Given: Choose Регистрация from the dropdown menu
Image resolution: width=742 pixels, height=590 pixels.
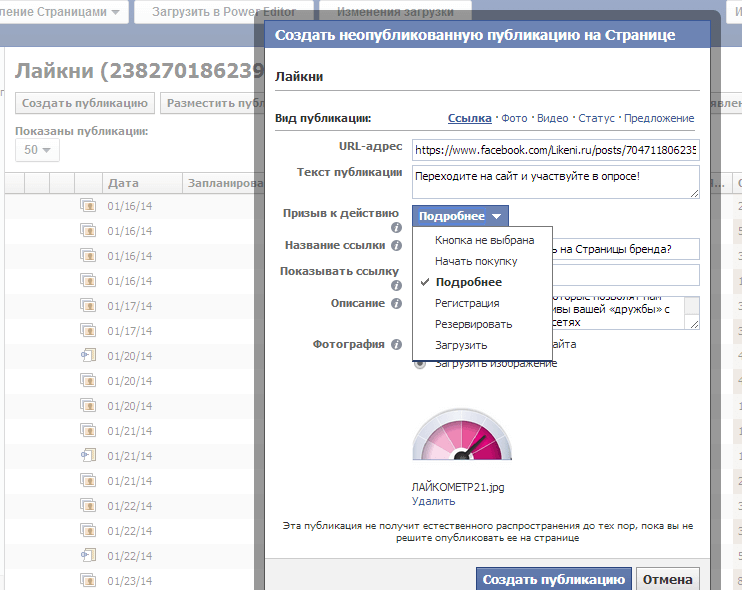Looking at the screenshot, I should click(467, 303).
